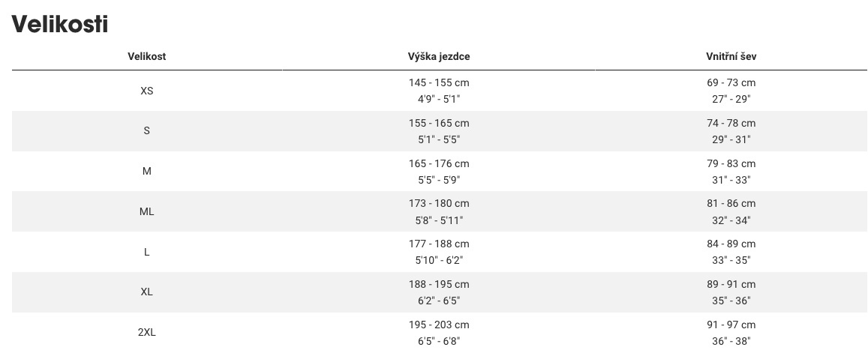Select the M size row label
This screenshot has height=359, width=868.
146,171
